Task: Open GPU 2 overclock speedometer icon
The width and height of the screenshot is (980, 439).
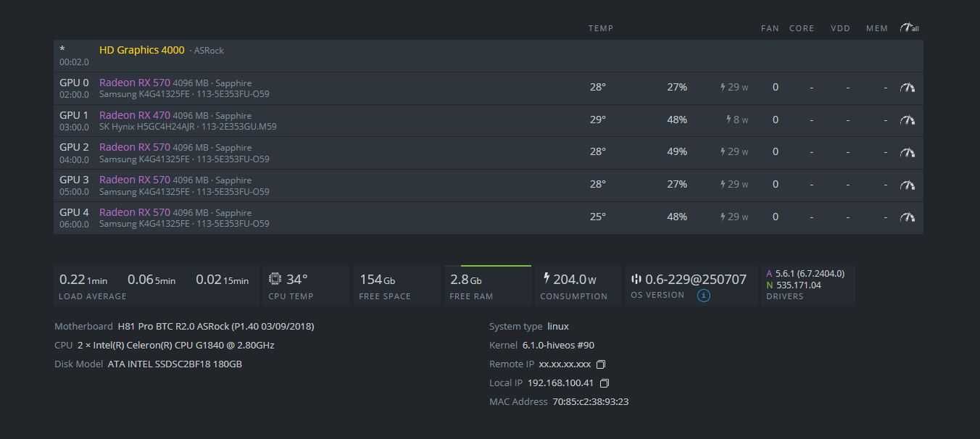Action: [x=908, y=153]
